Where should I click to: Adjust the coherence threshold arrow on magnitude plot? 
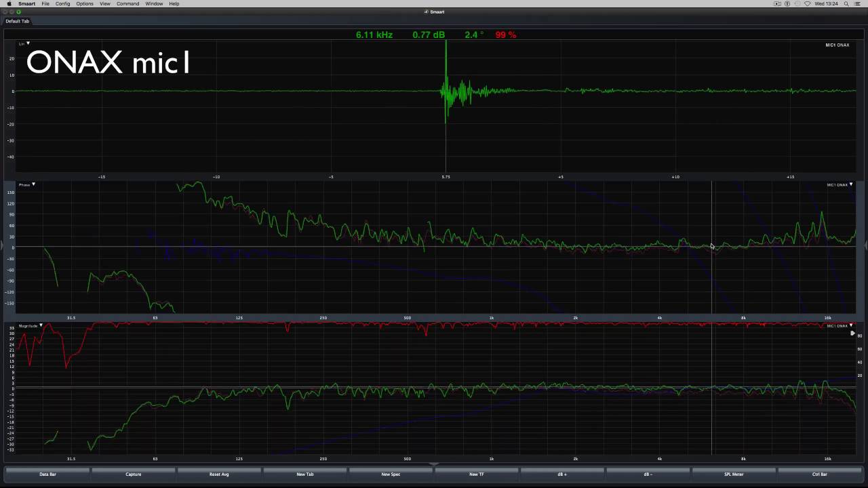tap(852, 333)
